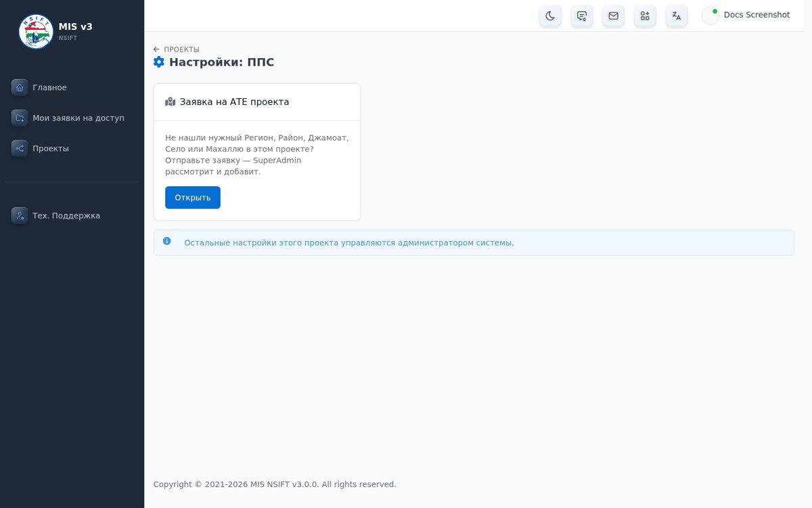
Task: Click the blue info icon in the notice banner
Action: pyautogui.click(x=167, y=241)
